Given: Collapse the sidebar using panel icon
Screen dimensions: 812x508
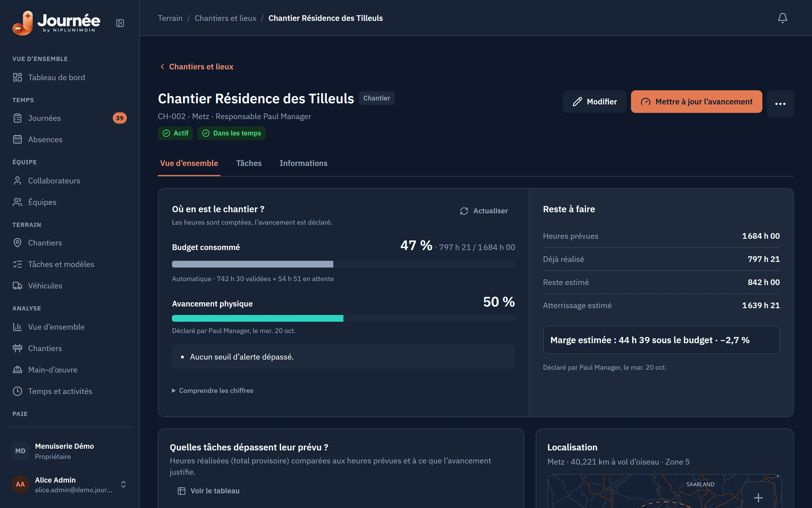Looking at the screenshot, I should (x=120, y=23).
